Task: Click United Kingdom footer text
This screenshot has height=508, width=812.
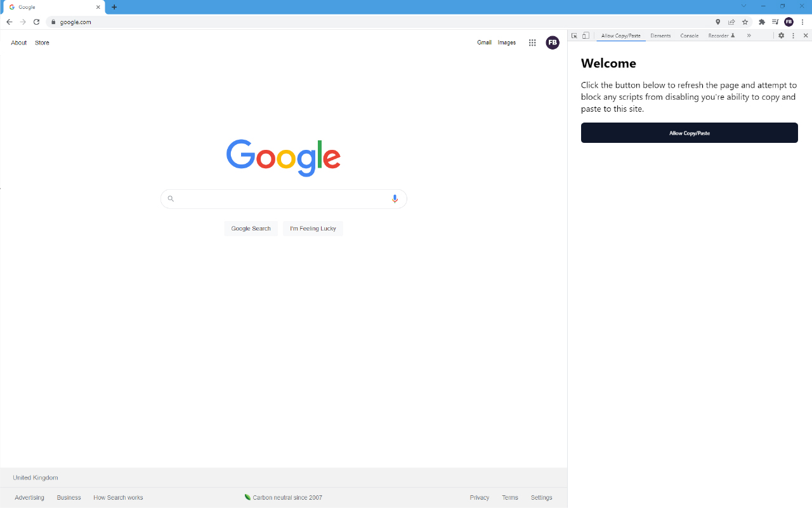Action: pyautogui.click(x=36, y=478)
